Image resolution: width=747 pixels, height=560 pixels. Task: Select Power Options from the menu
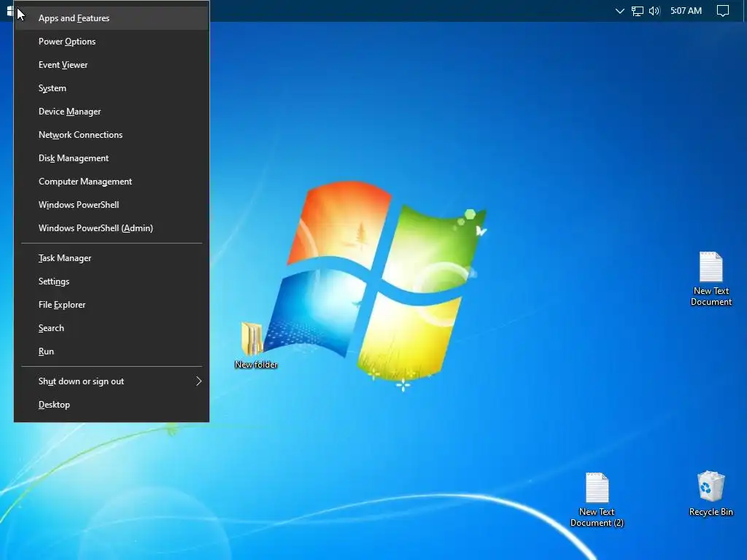[112, 42]
